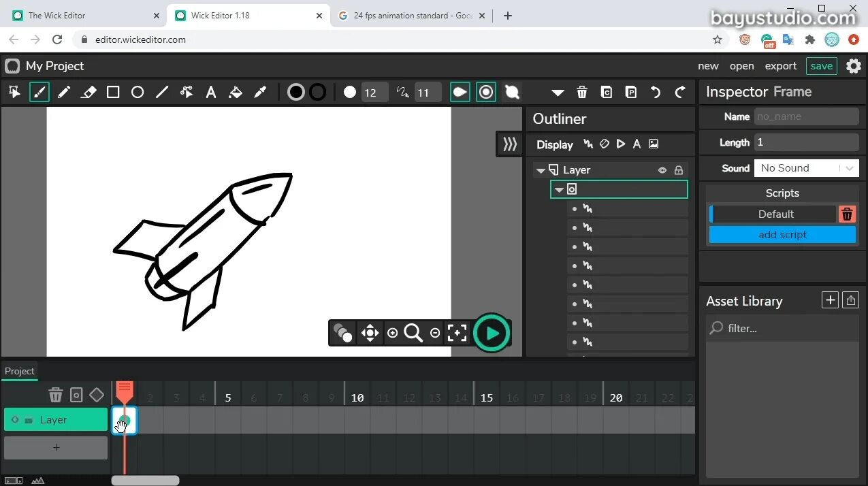Toggle the draw-inside-shapes brush mode
Image resolution: width=868 pixels, height=486 pixels.
pos(512,92)
